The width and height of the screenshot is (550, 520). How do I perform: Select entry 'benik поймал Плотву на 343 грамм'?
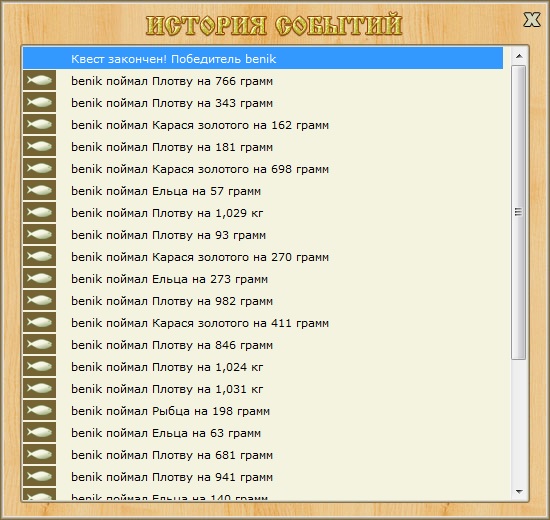pos(263,102)
